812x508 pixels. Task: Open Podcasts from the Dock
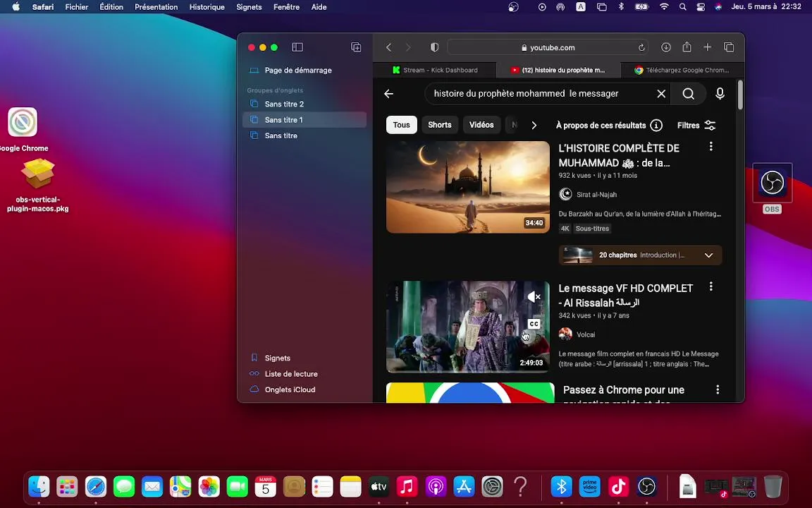click(x=436, y=487)
